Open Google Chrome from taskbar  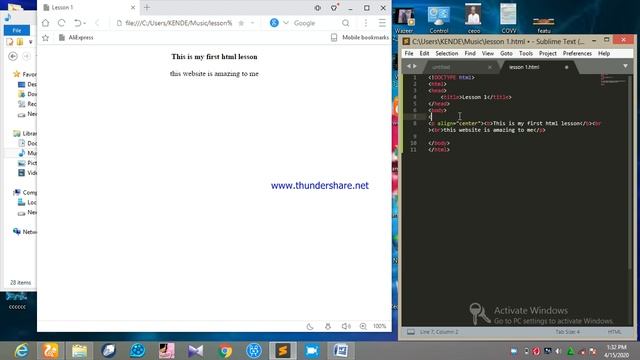click(x=225, y=351)
